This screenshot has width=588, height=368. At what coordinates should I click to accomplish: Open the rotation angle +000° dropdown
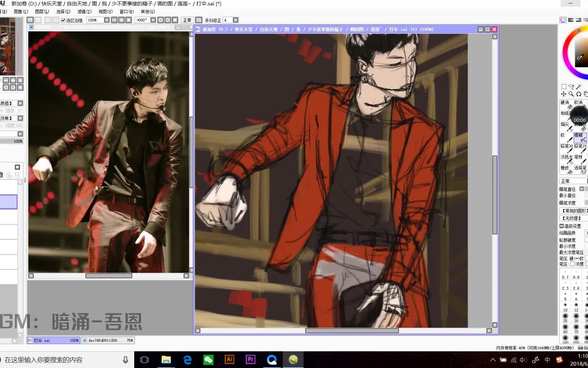(153, 20)
